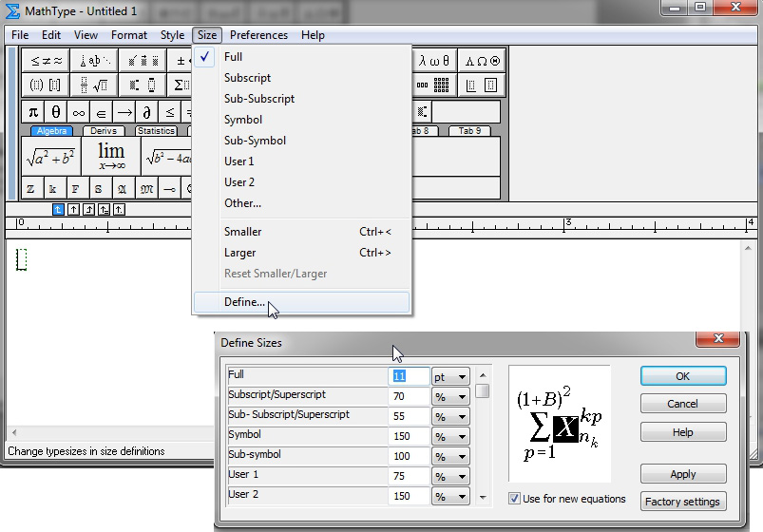
Task: Choose Other... from Size menu
Action: (x=302, y=203)
